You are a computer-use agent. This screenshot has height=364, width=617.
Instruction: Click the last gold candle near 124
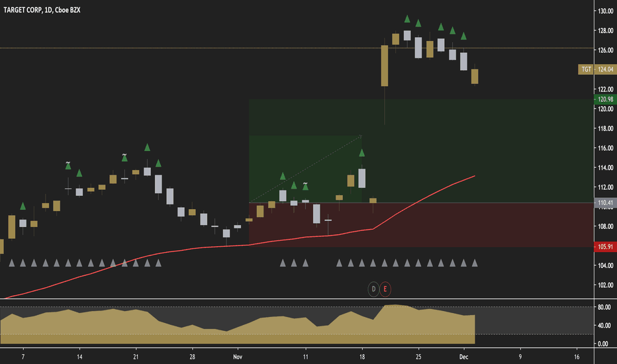click(x=475, y=76)
